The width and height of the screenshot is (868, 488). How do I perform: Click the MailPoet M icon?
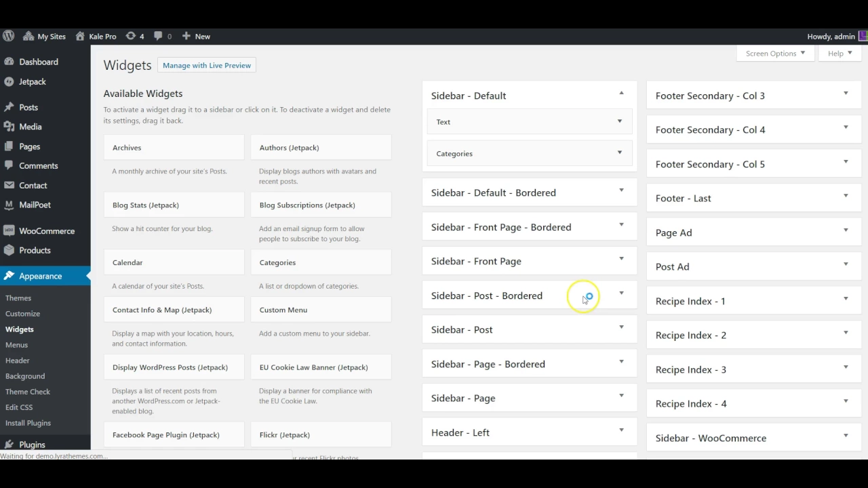[9, 205]
